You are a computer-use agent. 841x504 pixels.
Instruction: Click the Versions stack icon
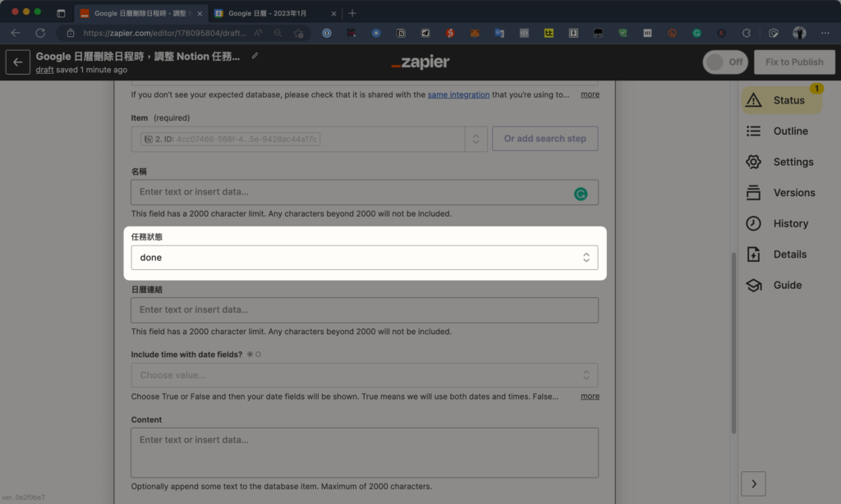[754, 192]
